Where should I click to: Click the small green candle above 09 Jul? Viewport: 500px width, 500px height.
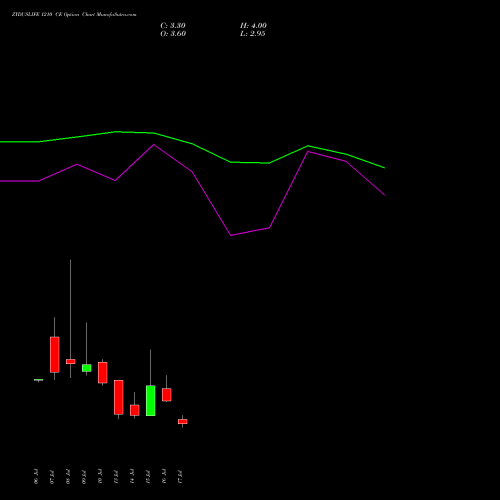(x=87, y=368)
